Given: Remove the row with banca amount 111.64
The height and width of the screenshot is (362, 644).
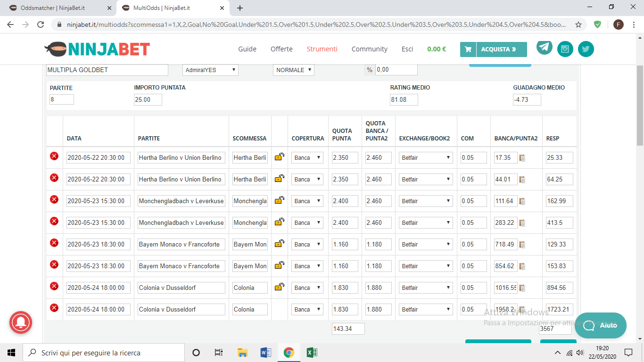Looking at the screenshot, I should point(54,199).
